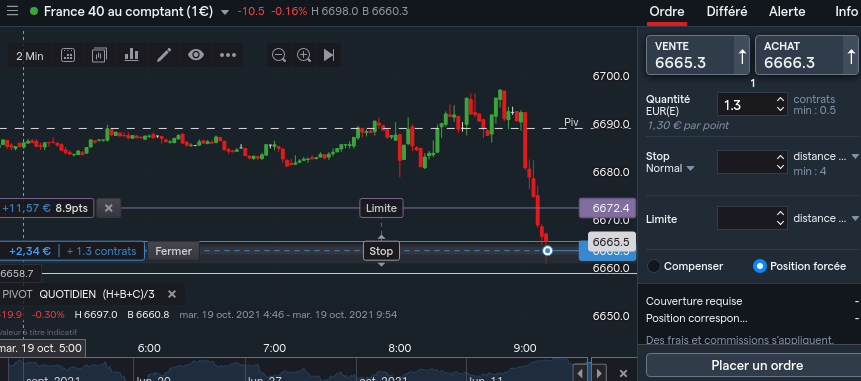Open the Limite distance unit dropdown
Screen dimensions: 861x381
pyautogui.click(x=826, y=218)
